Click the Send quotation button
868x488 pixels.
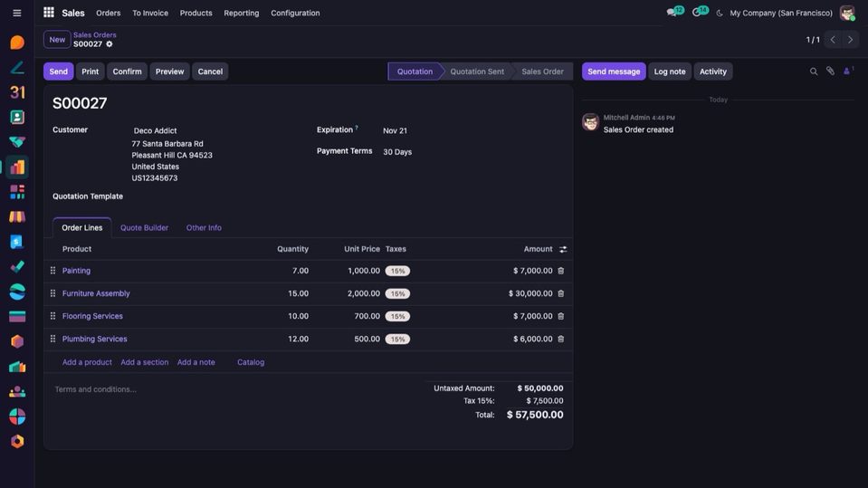[x=58, y=72]
